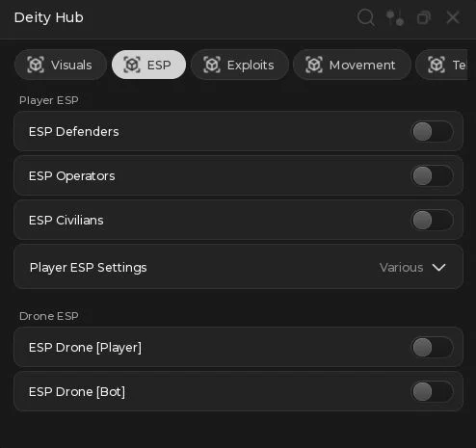Switch on ESP Drone [Bot]
Screen dimensions: 476x448
[432, 391]
